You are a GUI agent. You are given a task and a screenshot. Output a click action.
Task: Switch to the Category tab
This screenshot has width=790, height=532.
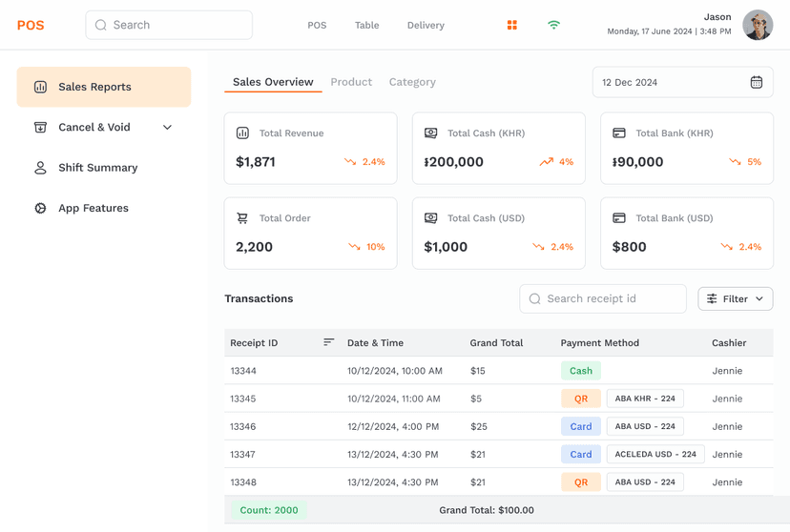coord(412,82)
